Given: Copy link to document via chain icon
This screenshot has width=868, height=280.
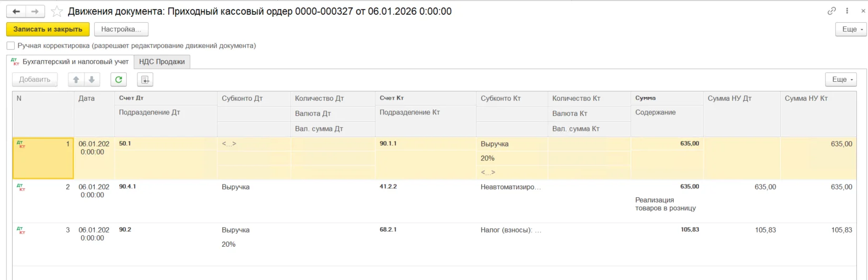Looking at the screenshot, I should tap(832, 11).
